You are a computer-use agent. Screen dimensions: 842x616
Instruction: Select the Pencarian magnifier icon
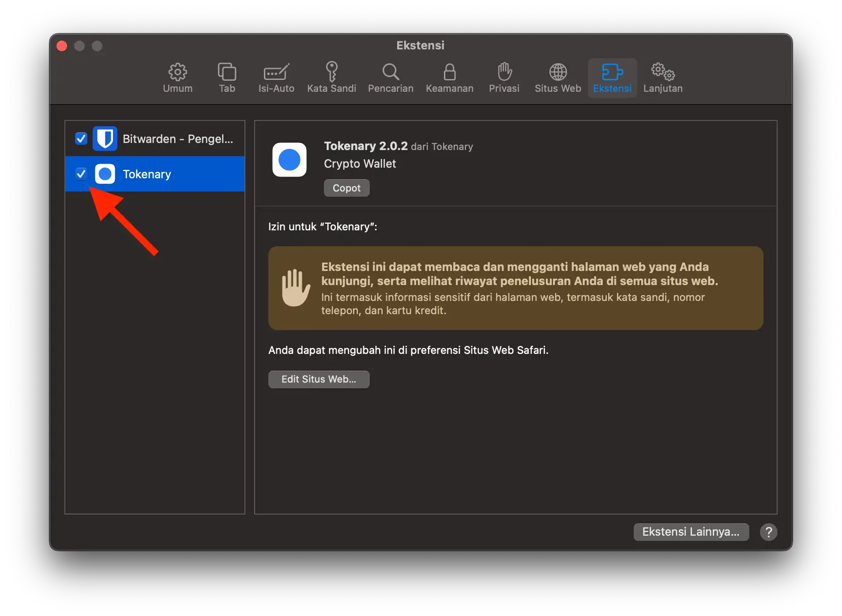(391, 78)
